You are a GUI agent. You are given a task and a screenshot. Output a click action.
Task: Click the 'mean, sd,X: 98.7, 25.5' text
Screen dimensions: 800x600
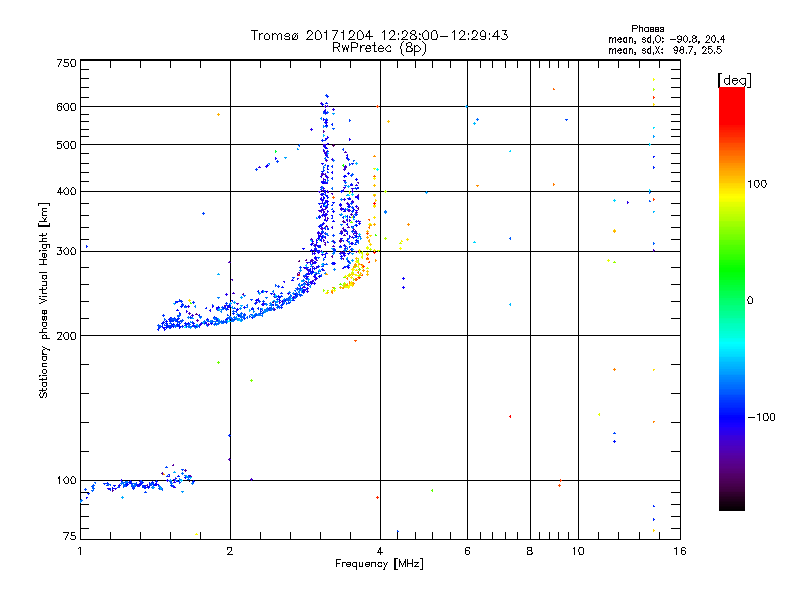pyautogui.click(x=665, y=50)
